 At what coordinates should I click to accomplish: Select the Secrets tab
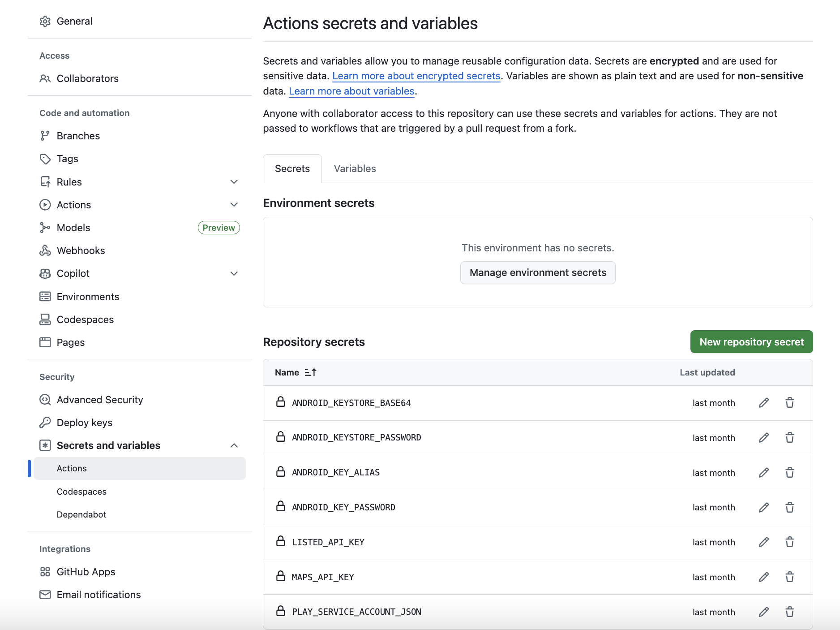(292, 169)
